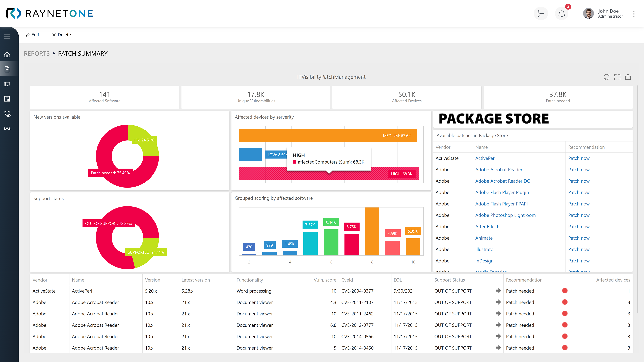The image size is (644, 362).
Task: Select the orange MEDIUM severity bar
Action: tap(328, 135)
